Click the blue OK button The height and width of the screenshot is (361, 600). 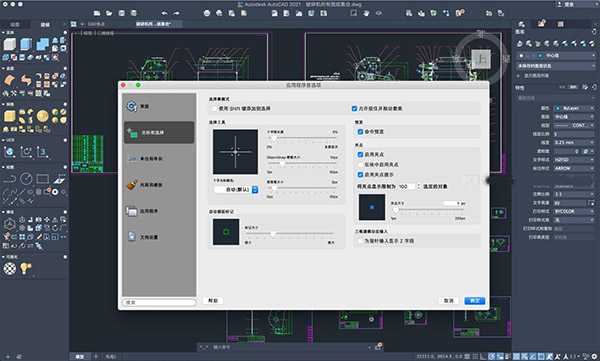pyautogui.click(x=474, y=301)
